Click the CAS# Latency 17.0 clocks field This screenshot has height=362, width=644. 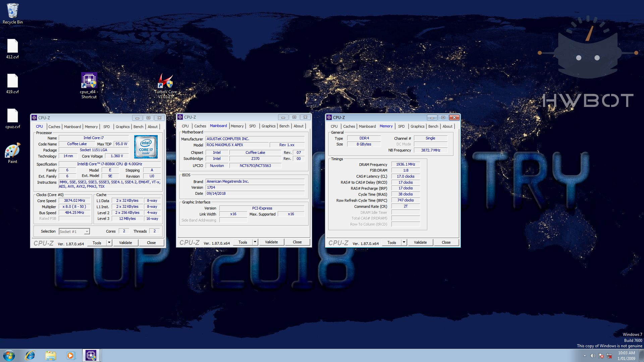click(406, 176)
